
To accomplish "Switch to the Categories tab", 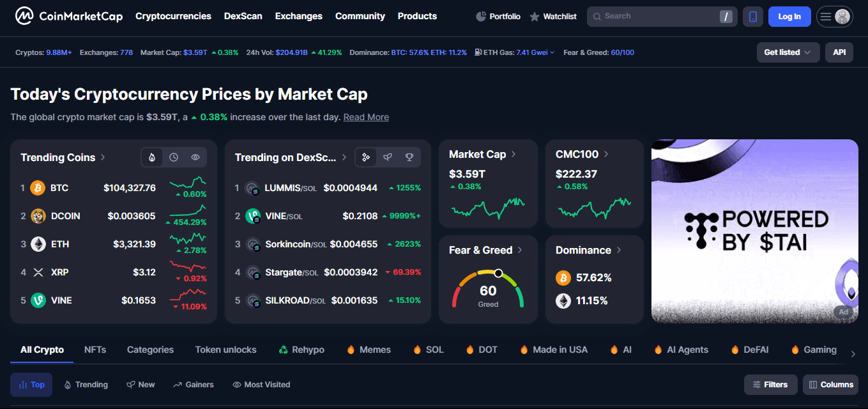I will tap(150, 350).
